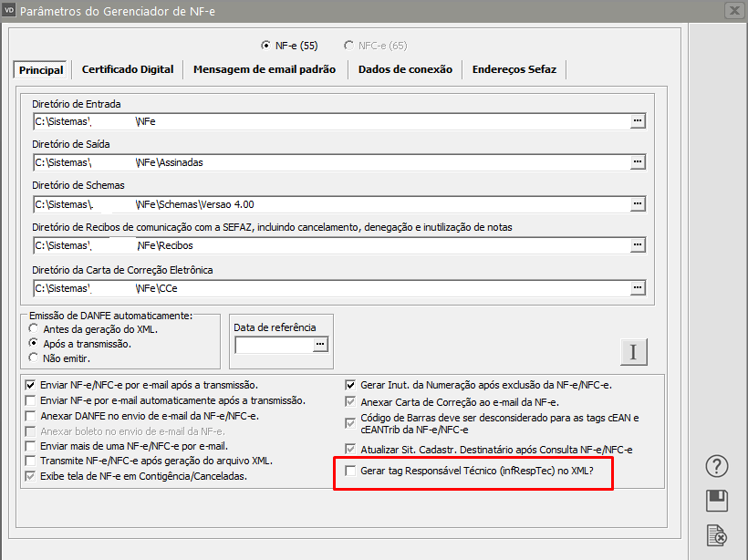Click the save floppy disk icon
748x560 pixels.
(x=717, y=501)
